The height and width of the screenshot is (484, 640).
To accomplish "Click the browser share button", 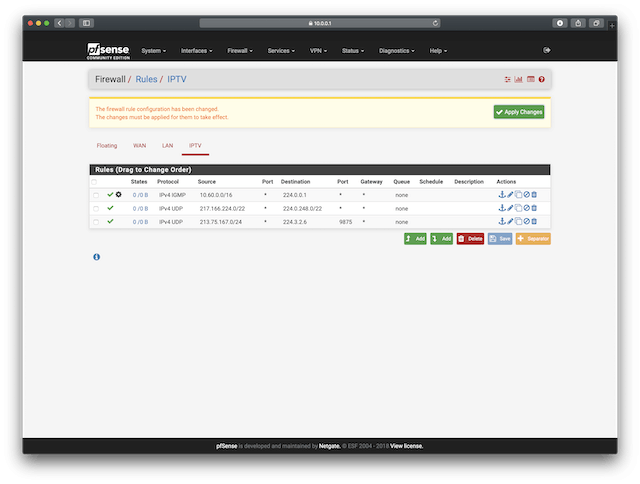I will tap(578, 23).
